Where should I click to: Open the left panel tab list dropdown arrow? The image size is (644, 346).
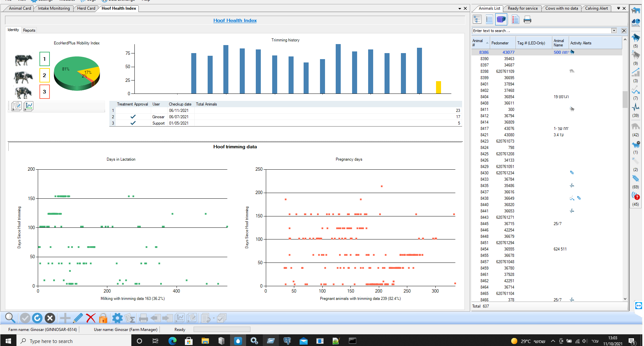pos(460,8)
